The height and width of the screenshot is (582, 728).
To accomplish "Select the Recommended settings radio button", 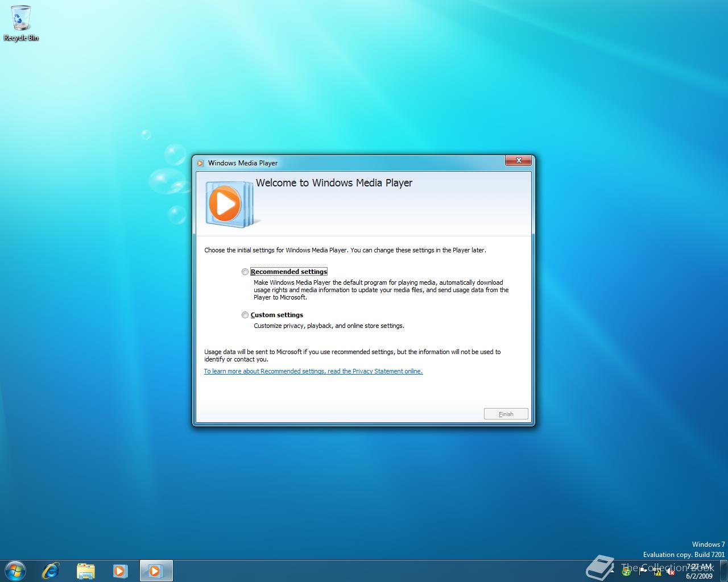I will click(x=245, y=272).
